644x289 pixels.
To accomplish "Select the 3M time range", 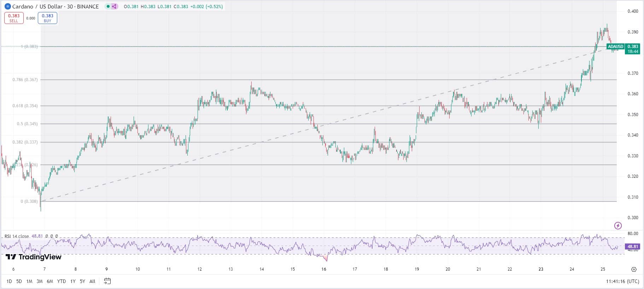I will (x=40, y=281).
